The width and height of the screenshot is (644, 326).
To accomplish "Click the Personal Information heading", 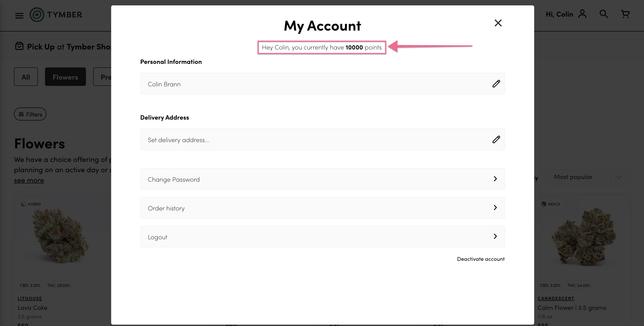I will (x=171, y=62).
